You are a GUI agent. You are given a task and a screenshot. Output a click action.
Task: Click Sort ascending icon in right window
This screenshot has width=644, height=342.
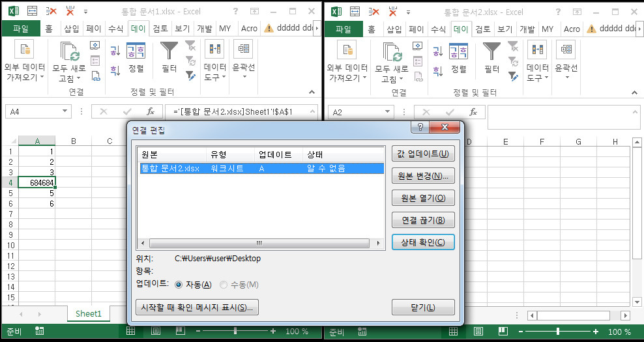pos(438,51)
